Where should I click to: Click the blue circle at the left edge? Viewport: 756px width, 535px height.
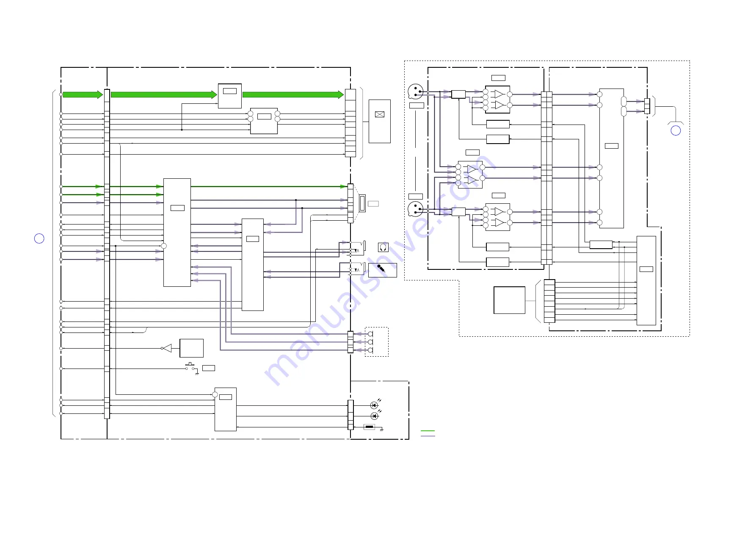point(39,238)
